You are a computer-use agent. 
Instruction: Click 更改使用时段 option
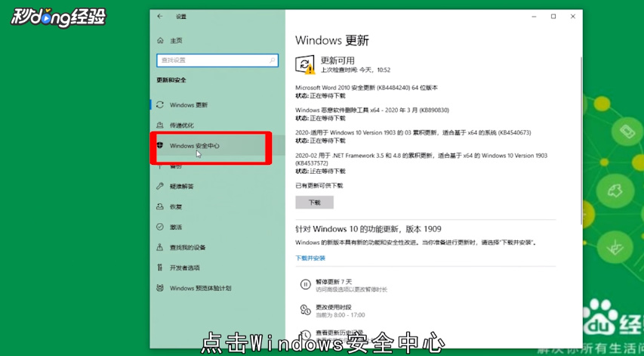click(334, 307)
